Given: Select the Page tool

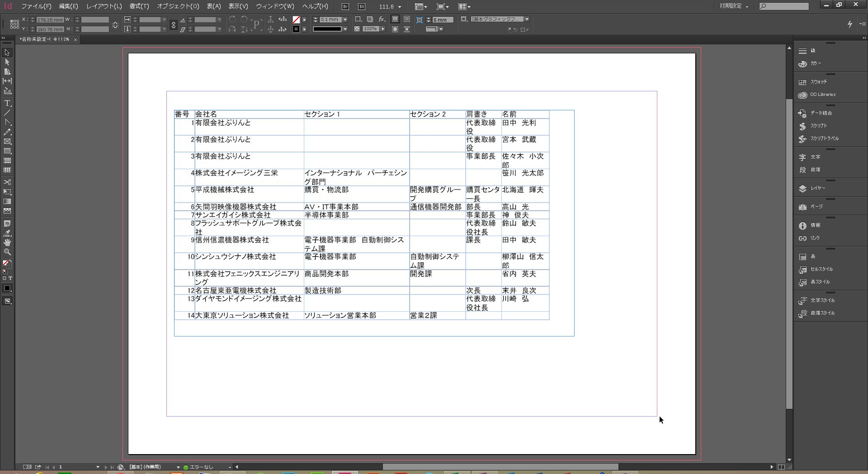Looking at the screenshot, I should click(x=7, y=71).
